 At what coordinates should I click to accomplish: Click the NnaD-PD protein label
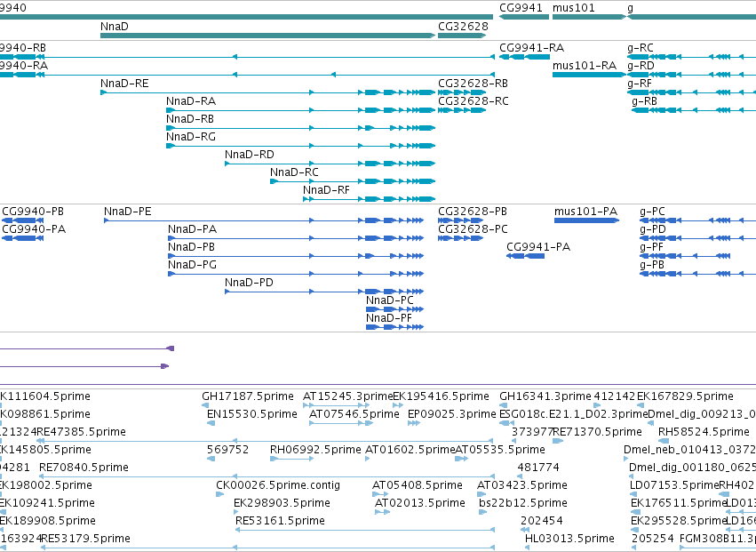tap(249, 283)
